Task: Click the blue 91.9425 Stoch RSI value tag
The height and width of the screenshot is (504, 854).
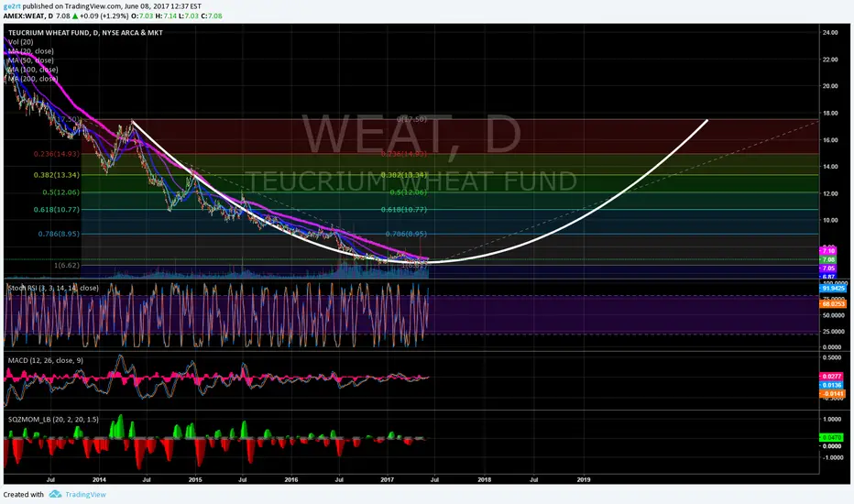Action: click(x=832, y=289)
